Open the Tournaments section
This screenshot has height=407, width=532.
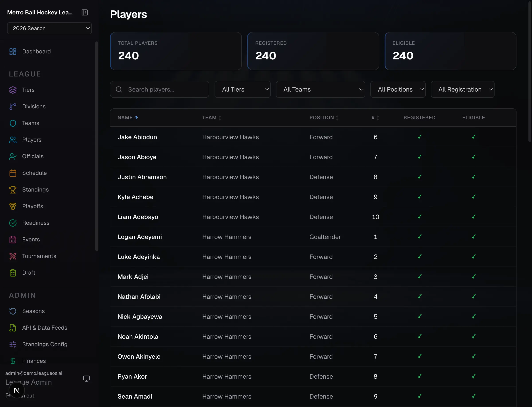(39, 256)
